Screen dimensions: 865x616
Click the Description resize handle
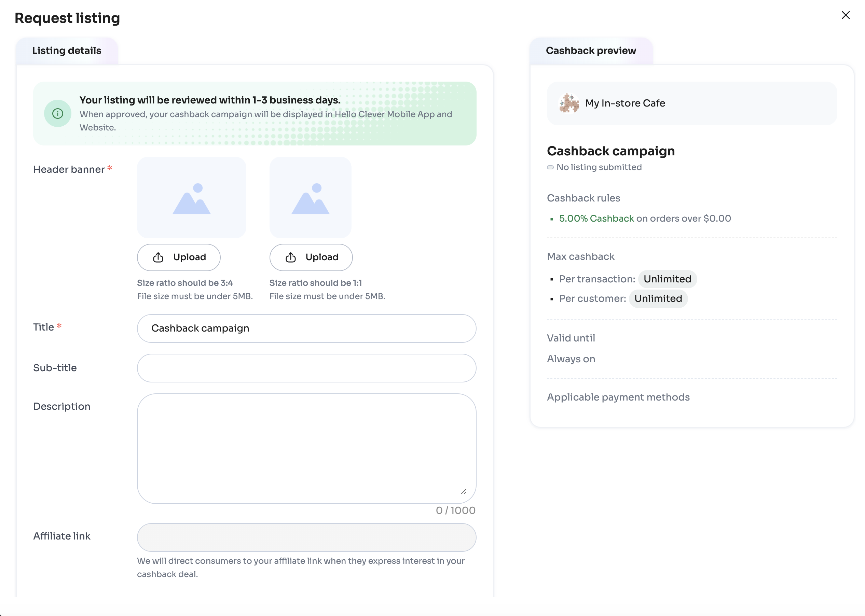[x=464, y=492]
